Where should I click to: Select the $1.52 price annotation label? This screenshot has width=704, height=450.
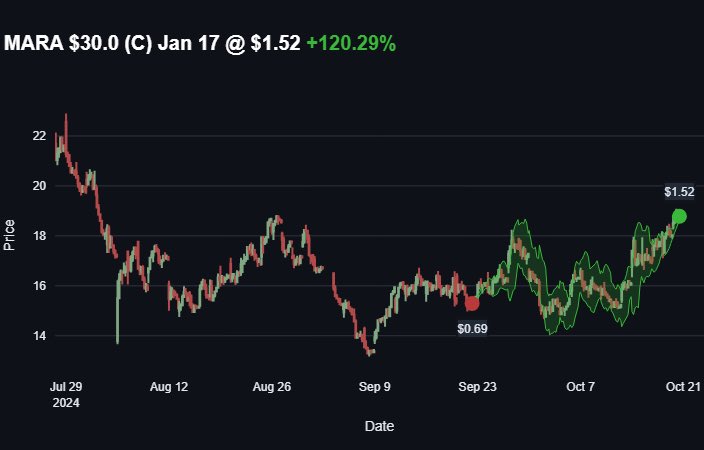tap(679, 192)
